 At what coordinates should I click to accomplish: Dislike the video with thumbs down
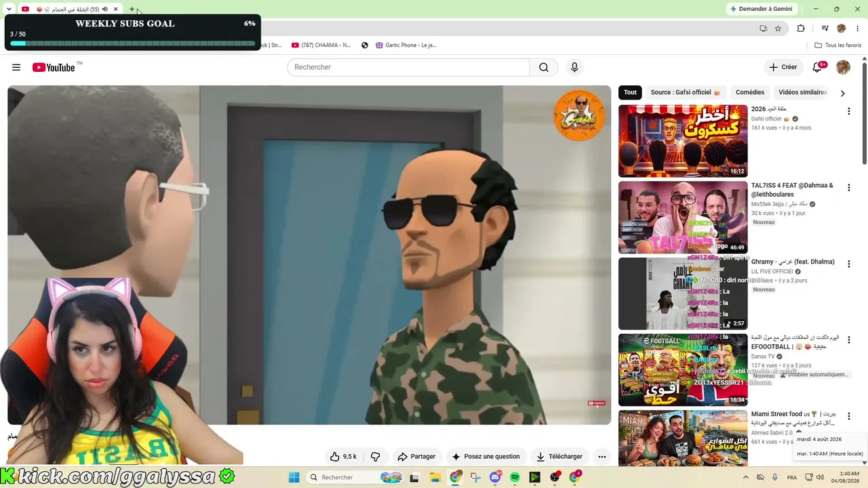tap(375, 457)
